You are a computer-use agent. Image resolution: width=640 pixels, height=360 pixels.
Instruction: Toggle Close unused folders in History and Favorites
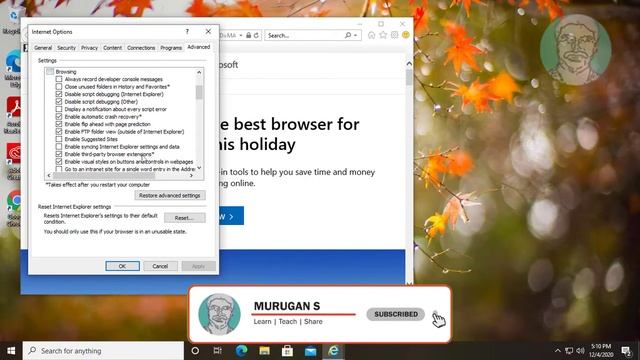(x=59, y=87)
